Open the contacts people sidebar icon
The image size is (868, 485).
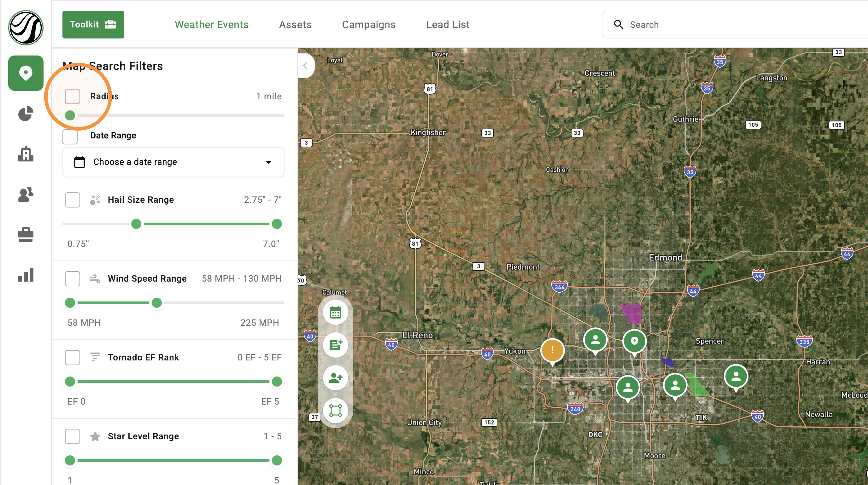pos(26,194)
